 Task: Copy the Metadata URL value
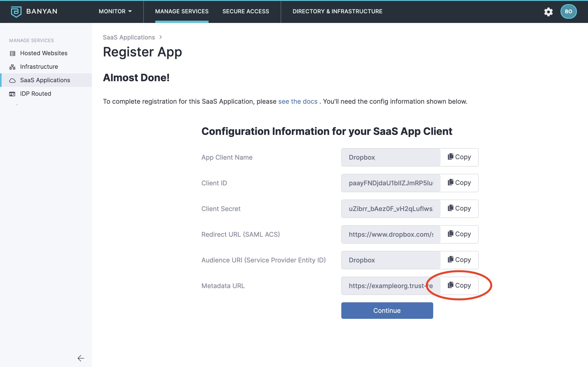[x=459, y=285]
